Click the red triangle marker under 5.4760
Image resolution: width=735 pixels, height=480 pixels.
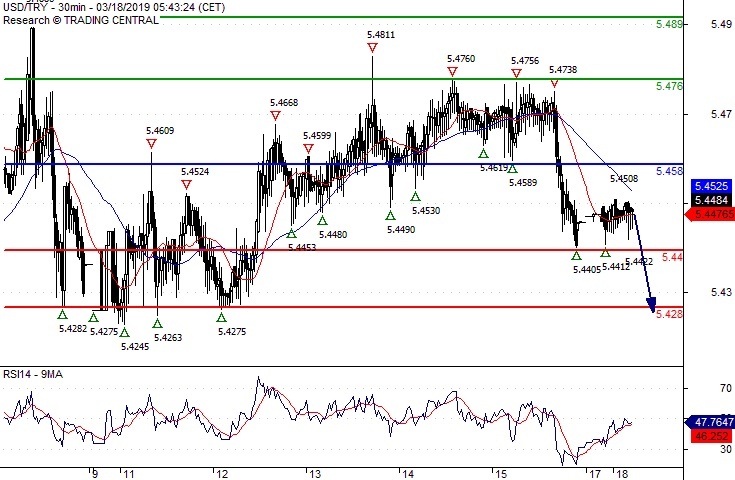452,71
